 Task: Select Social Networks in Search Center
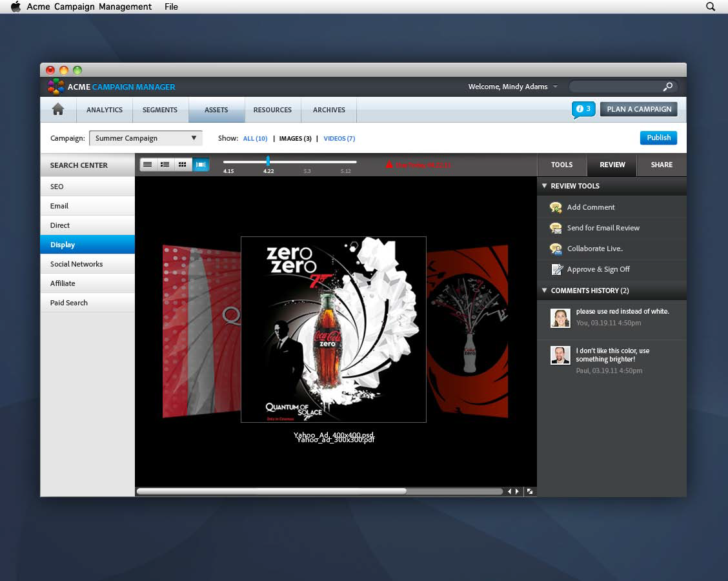(x=88, y=264)
